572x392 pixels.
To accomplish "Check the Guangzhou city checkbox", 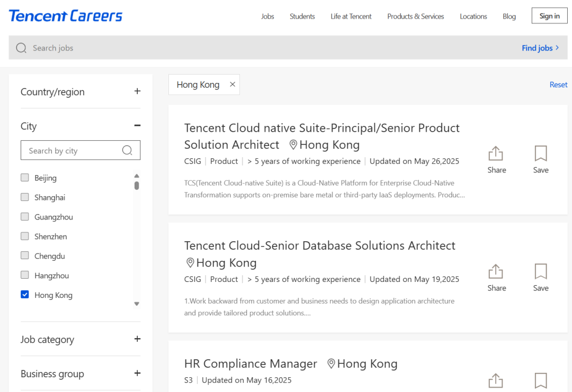I will (25, 217).
